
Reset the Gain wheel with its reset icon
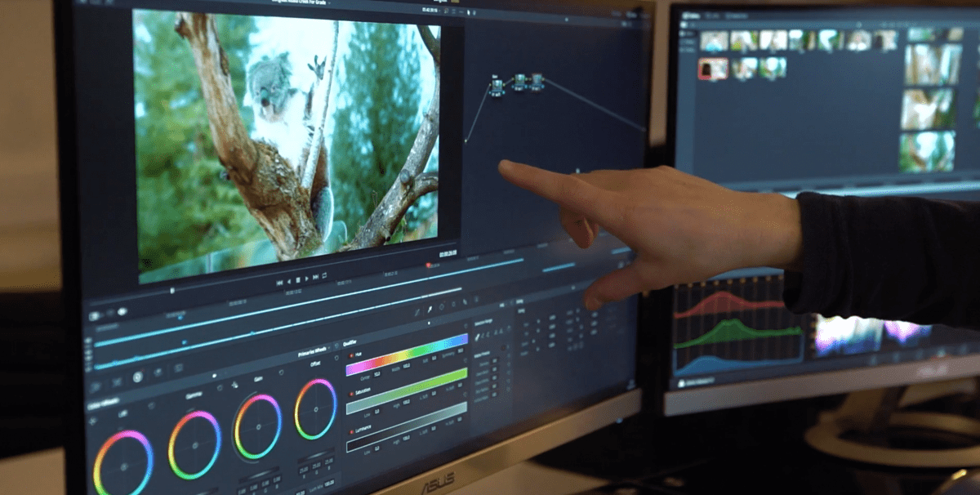pyautogui.click(x=282, y=372)
